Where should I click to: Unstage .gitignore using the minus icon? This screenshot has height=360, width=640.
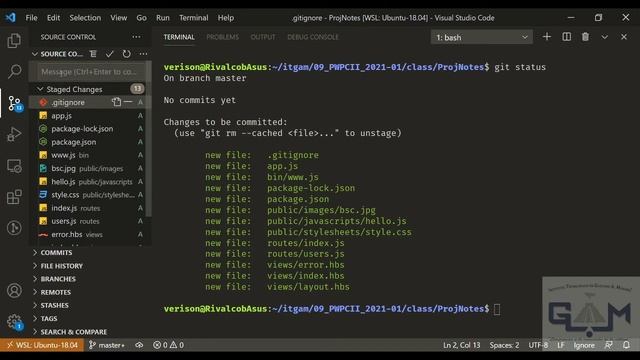click(x=128, y=102)
